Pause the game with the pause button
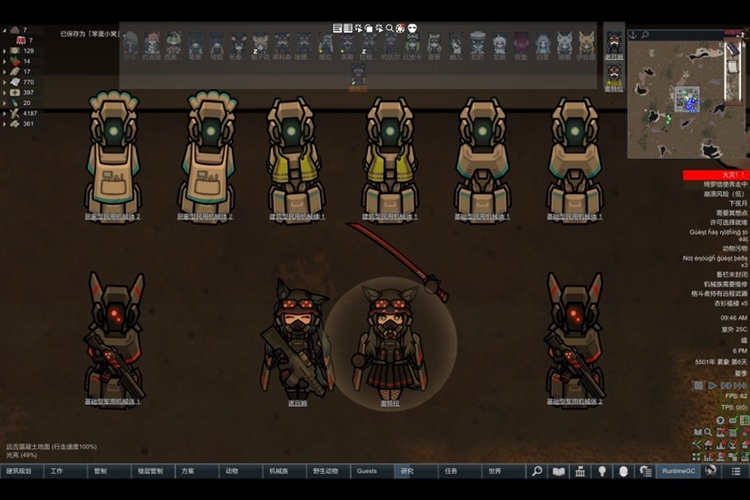750x500 pixels. tap(698, 384)
